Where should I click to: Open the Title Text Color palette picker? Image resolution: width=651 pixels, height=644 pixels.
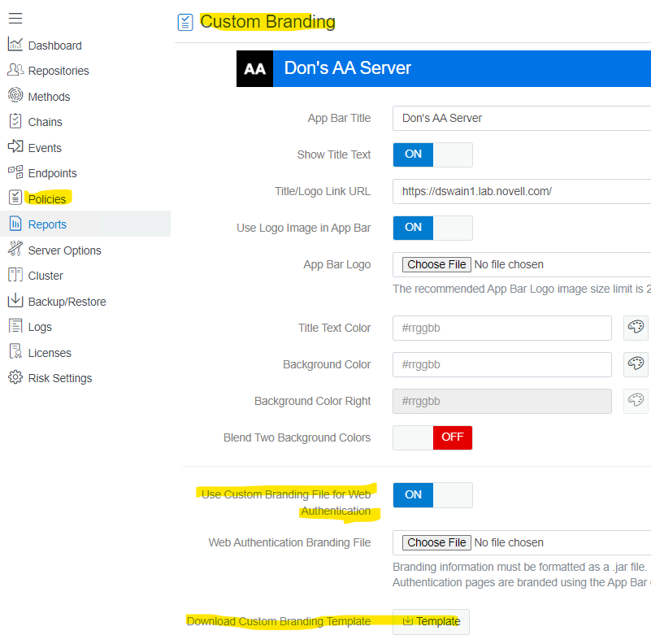636,328
